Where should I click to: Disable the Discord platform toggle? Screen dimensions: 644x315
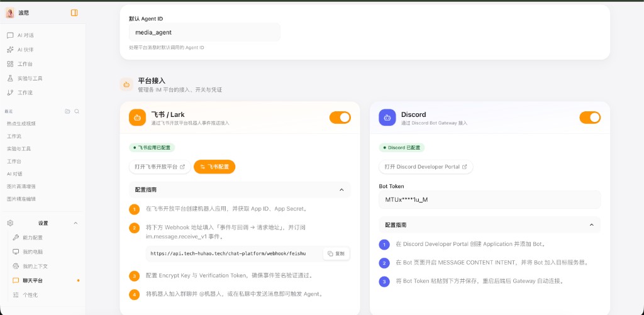(x=590, y=118)
